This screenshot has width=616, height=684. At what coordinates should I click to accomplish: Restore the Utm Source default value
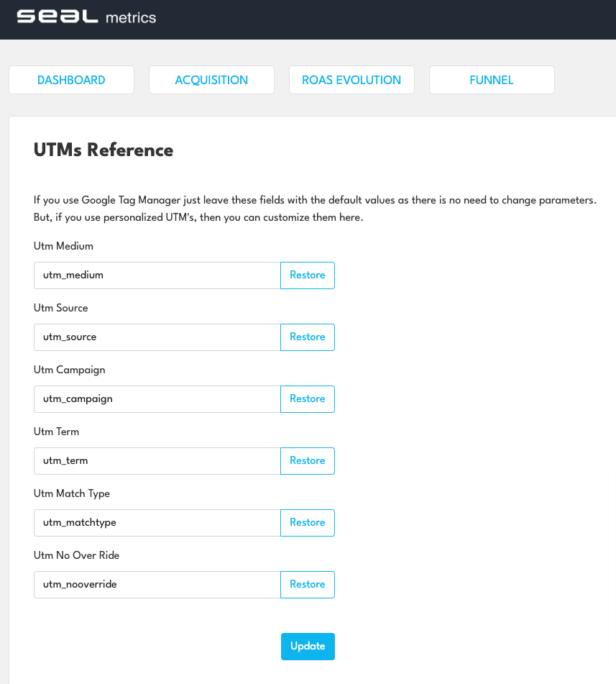(307, 337)
